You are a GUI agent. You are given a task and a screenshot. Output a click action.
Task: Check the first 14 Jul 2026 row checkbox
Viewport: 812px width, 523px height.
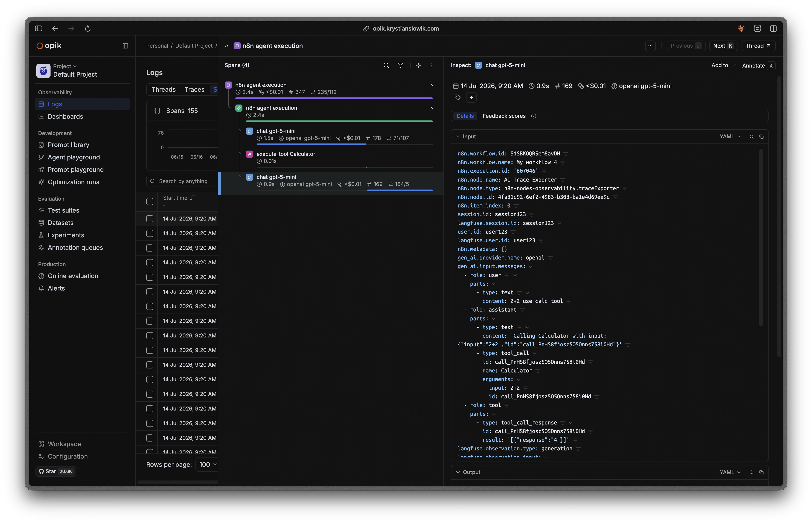click(x=150, y=219)
